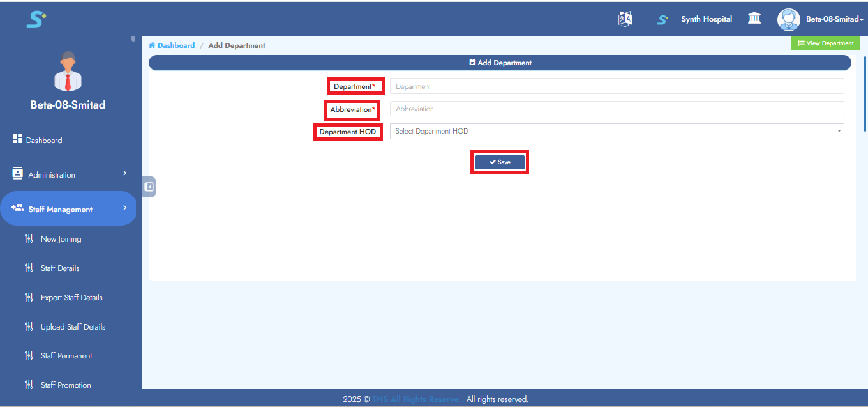The width and height of the screenshot is (868, 407).
Task: Click the Synth Hospital logo icon
Action: point(662,20)
